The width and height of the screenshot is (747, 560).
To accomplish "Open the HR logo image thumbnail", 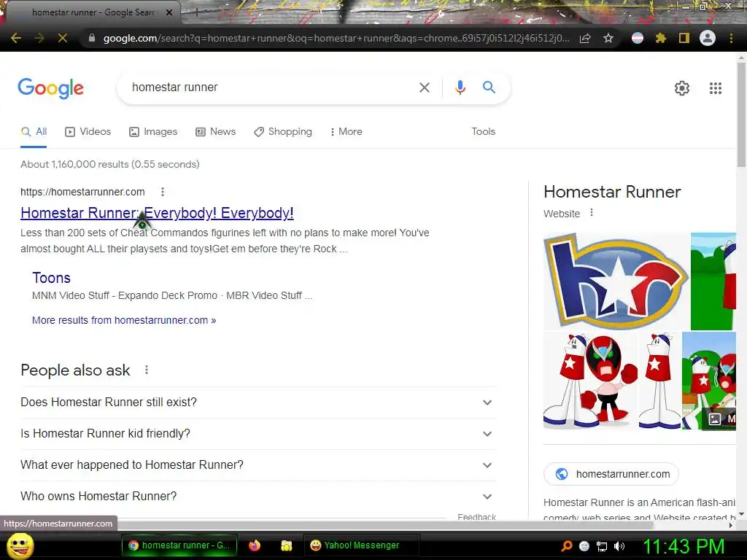I will [616, 281].
